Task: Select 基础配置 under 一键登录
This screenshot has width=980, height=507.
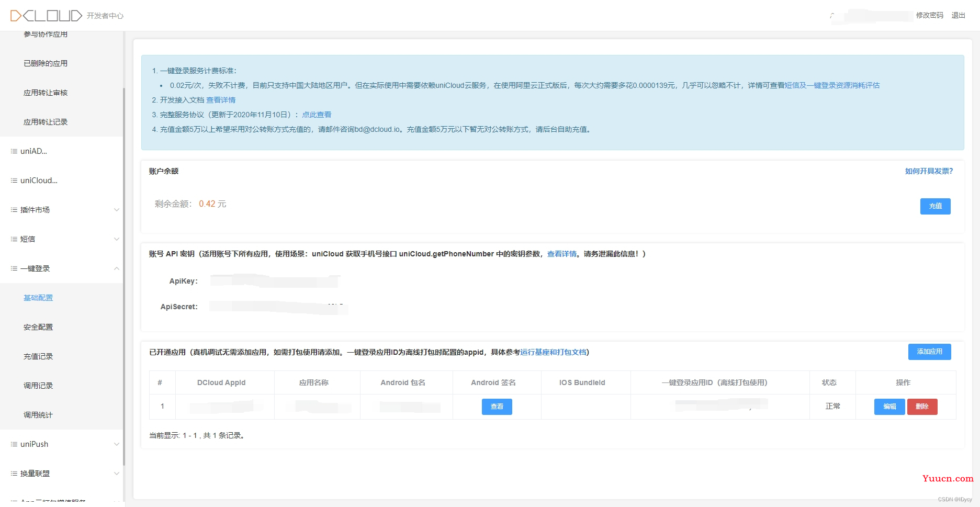Action: point(38,298)
